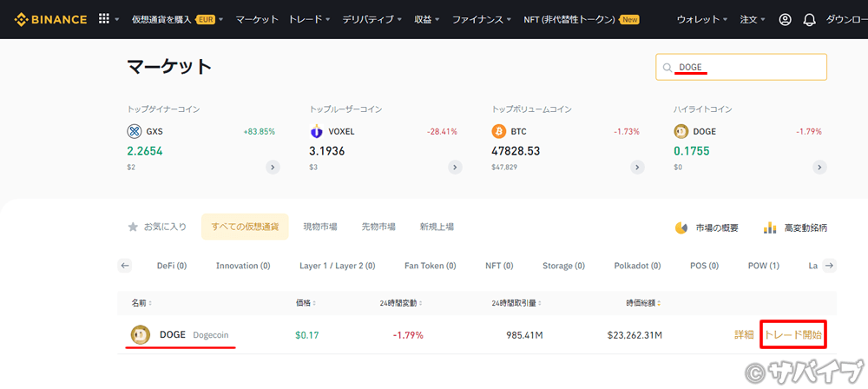Click DOGE icon in ハイライトコイン card
Screen dimensions: 868x389
(x=681, y=131)
